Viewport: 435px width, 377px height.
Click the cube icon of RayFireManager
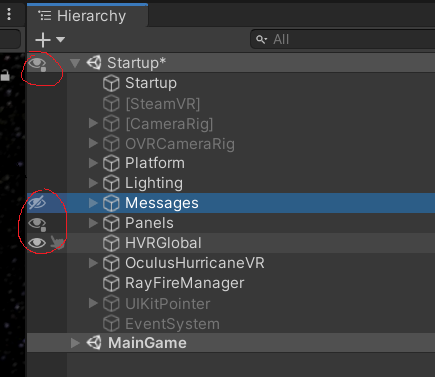point(111,283)
